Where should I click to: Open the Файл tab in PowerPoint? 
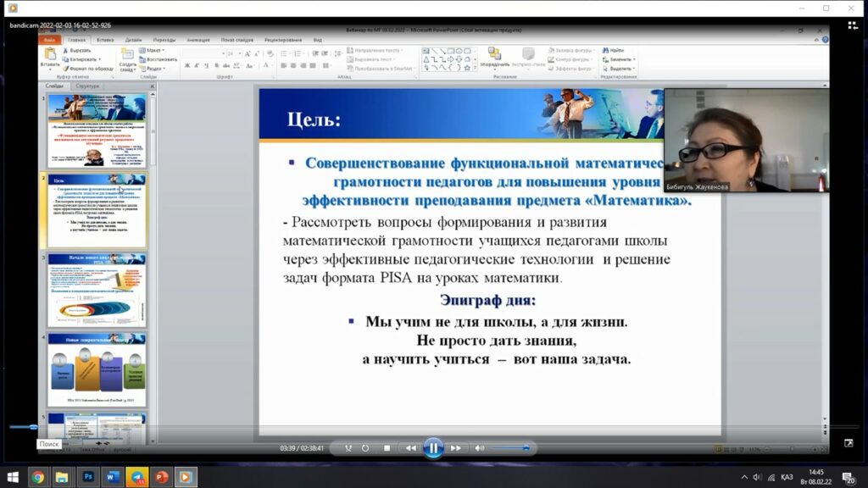click(x=49, y=40)
